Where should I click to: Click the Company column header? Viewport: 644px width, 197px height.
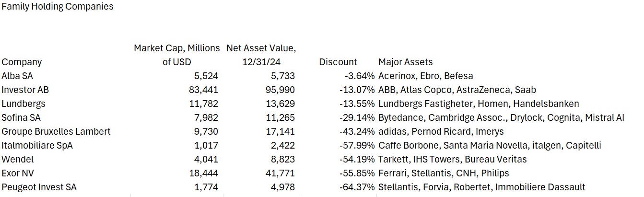pyautogui.click(x=22, y=62)
